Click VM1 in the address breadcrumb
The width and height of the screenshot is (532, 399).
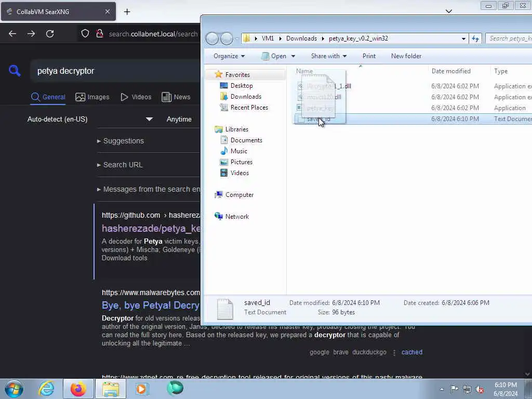[x=268, y=38]
